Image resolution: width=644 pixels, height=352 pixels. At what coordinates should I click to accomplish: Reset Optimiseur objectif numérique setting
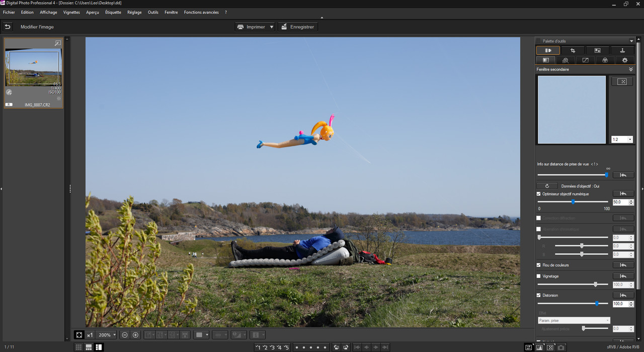(x=623, y=194)
